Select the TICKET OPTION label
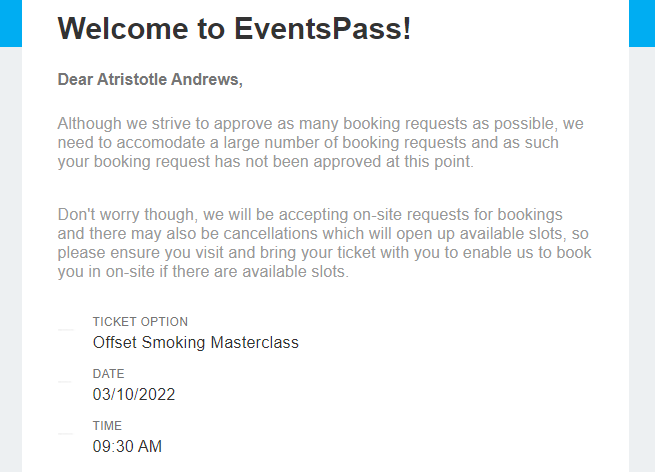655x472 pixels. coord(140,322)
